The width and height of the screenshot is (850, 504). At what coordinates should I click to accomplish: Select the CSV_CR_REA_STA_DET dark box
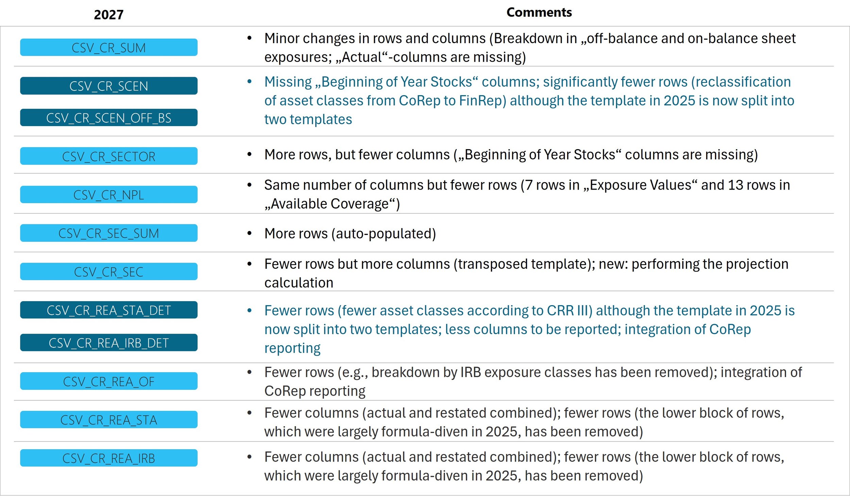click(109, 310)
